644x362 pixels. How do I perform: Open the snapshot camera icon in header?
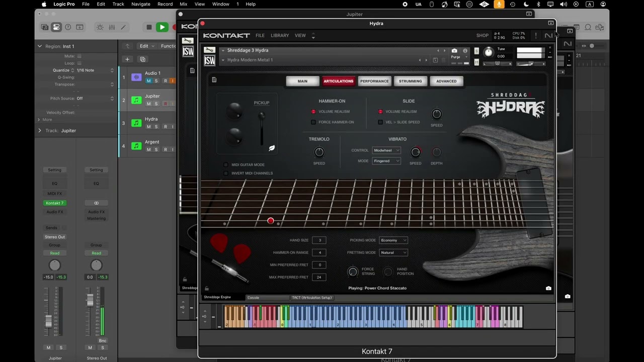coord(454,51)
